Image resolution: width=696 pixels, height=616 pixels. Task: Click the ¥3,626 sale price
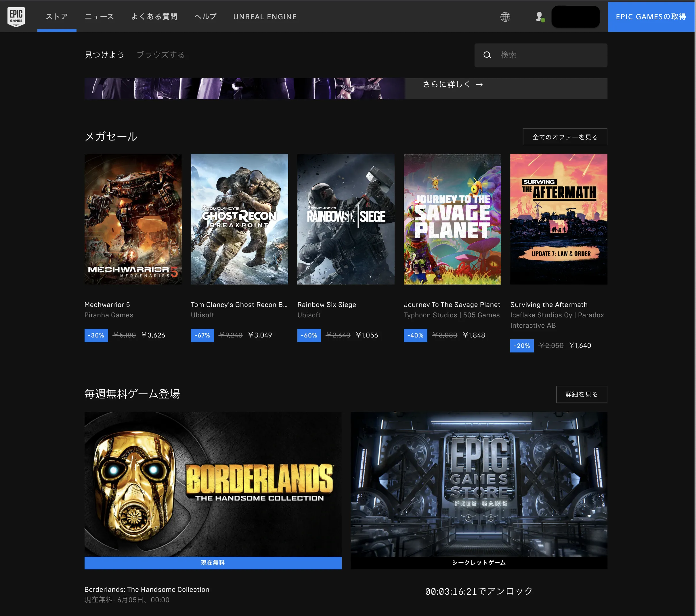153,335
